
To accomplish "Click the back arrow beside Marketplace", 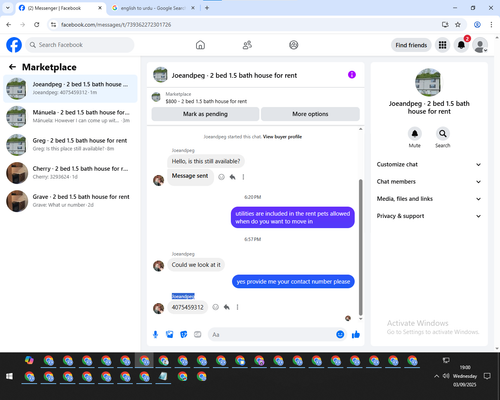I will click(12, 67).
